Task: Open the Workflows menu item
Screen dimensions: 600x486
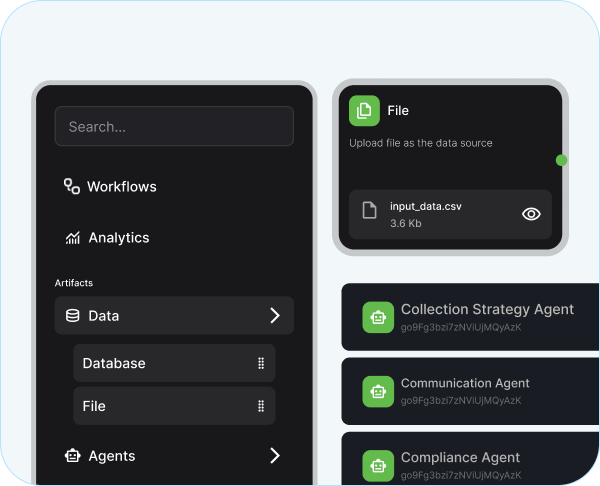Action: pyautogui.click(x=121, y=186)
